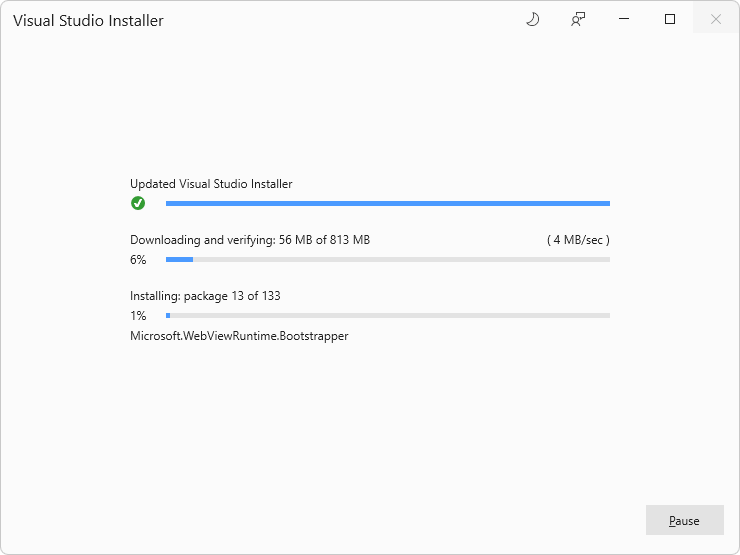Maximize the Visual Studio Installer window
Image resolution: width=740 pixels, height=555 pixels.
[670, 19]
